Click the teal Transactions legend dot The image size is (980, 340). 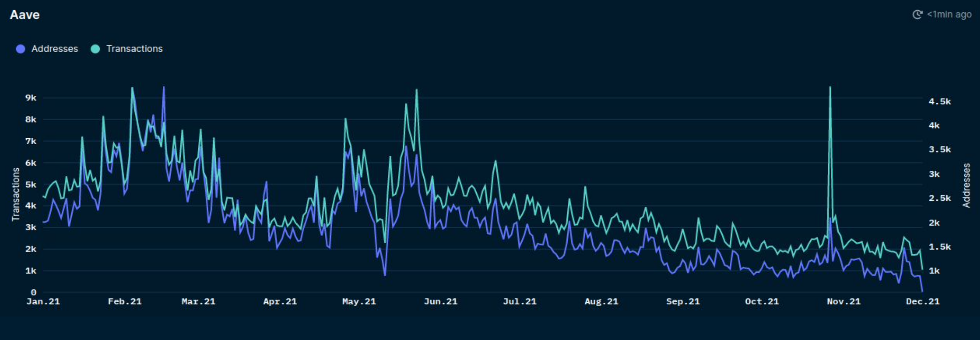click(95, 49)
